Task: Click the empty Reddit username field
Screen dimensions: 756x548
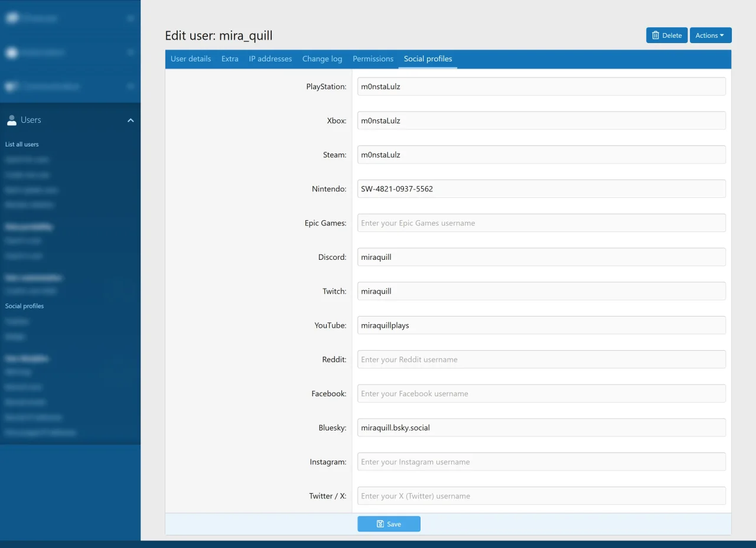Action: (x=542, y=360)
